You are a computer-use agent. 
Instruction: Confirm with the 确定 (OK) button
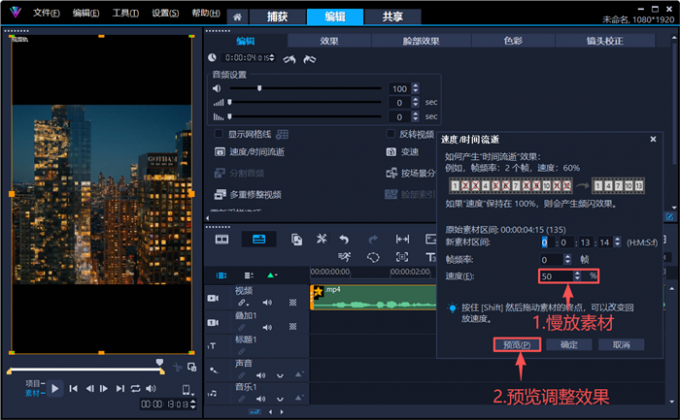click(x=569, y=345)
